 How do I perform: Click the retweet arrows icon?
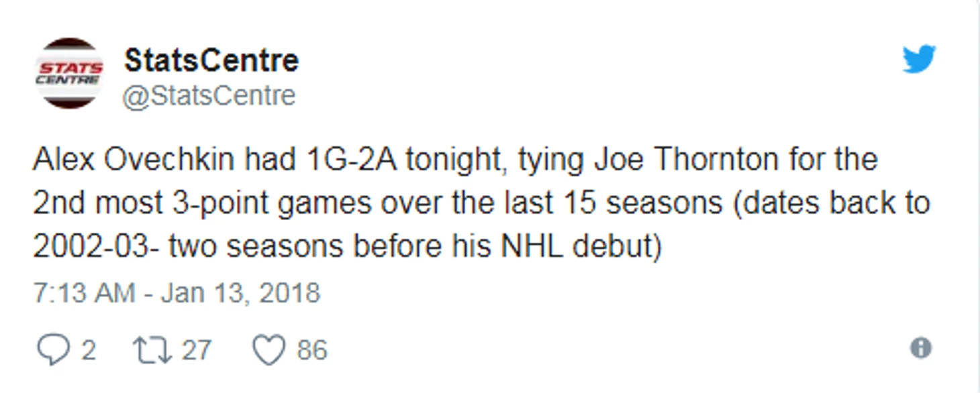[x=152, y=350]
